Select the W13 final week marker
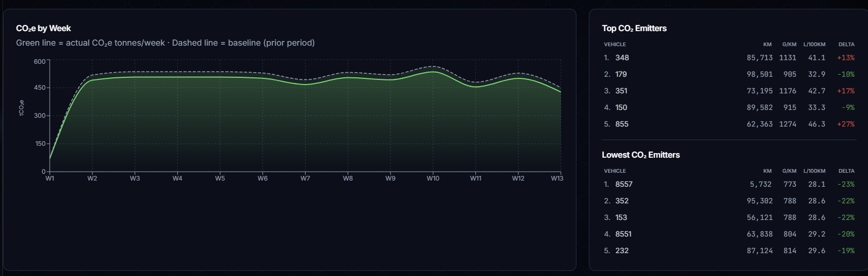 tap(557, 178)
